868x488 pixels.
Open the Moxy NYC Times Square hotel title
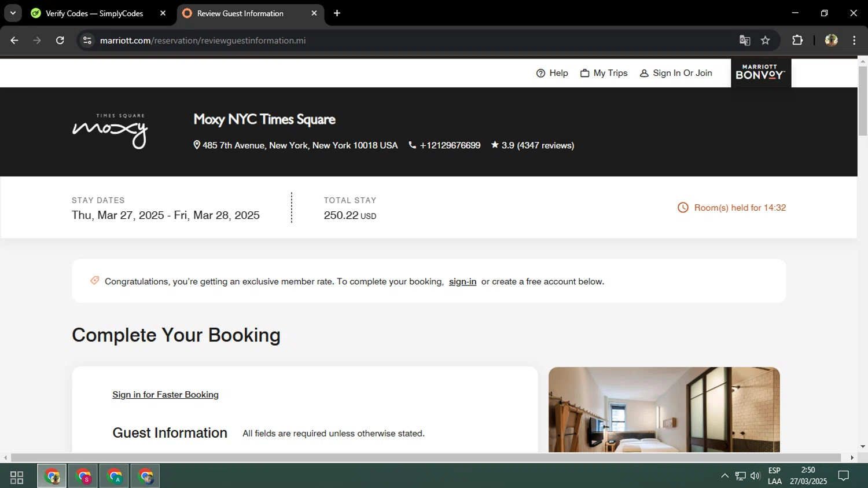(264, 119)
